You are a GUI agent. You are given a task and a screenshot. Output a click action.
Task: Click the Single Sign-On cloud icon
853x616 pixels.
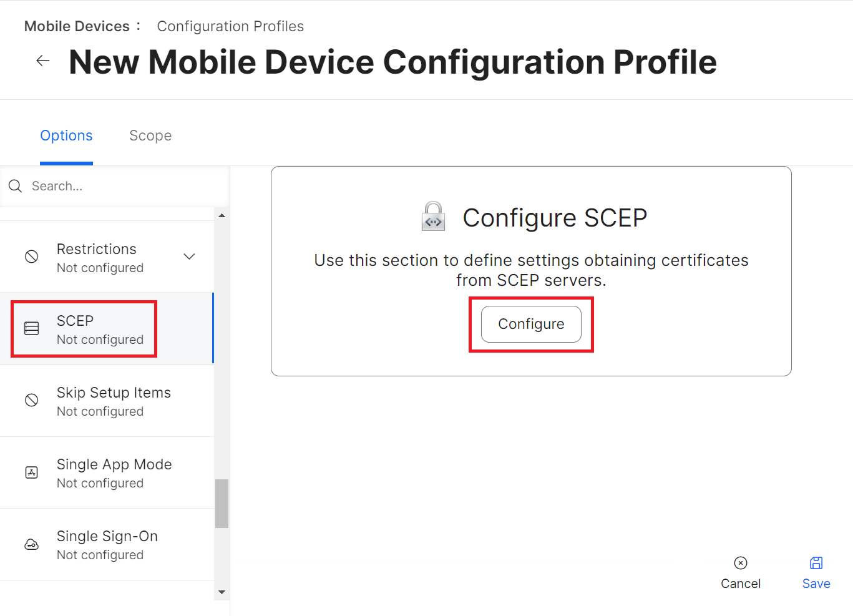pyautogui.click(x=32, y=544)
